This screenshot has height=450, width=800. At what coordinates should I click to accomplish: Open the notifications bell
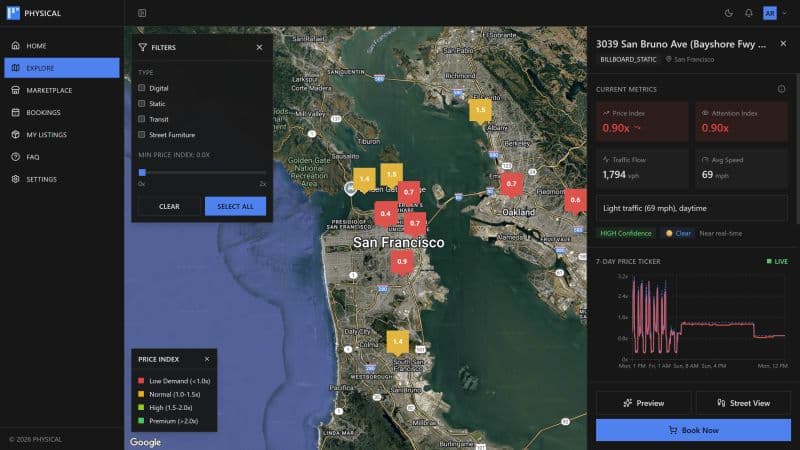point(748,13)
